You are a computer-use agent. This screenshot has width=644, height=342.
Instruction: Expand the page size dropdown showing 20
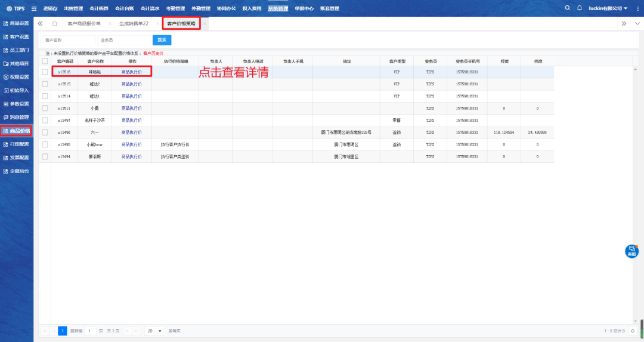[155, 331]
